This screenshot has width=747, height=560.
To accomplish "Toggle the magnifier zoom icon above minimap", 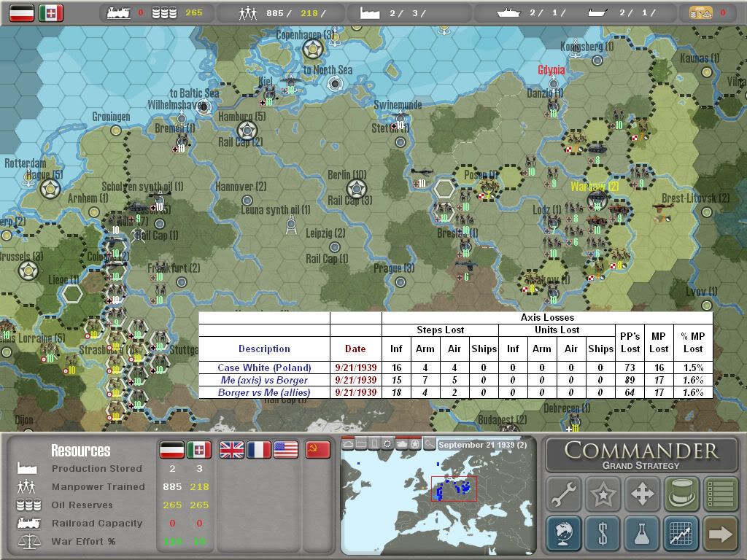I will 429,444.
